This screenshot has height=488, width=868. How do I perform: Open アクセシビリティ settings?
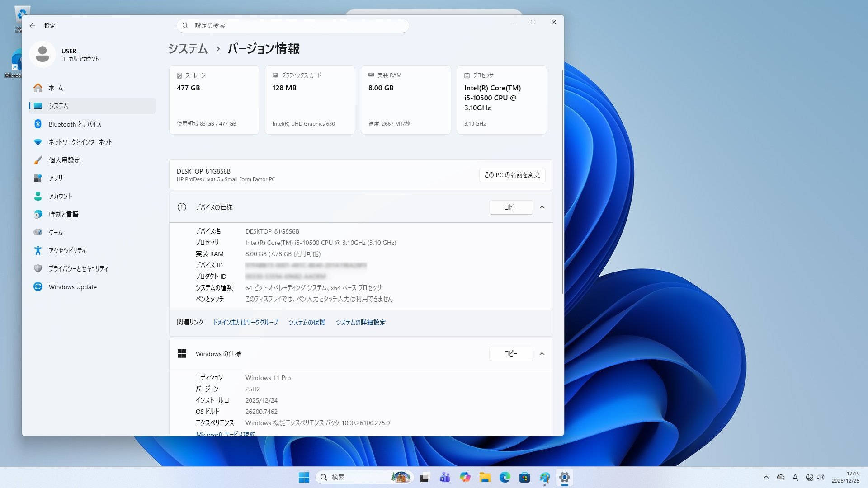tap(67, 250)
